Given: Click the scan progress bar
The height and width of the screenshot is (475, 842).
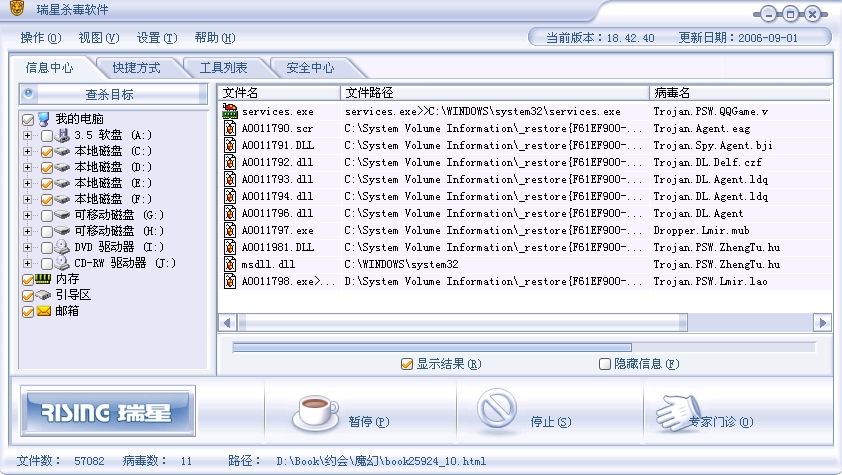Looking at the screenshot, I should pyautogui.click(x=524, y=348).
